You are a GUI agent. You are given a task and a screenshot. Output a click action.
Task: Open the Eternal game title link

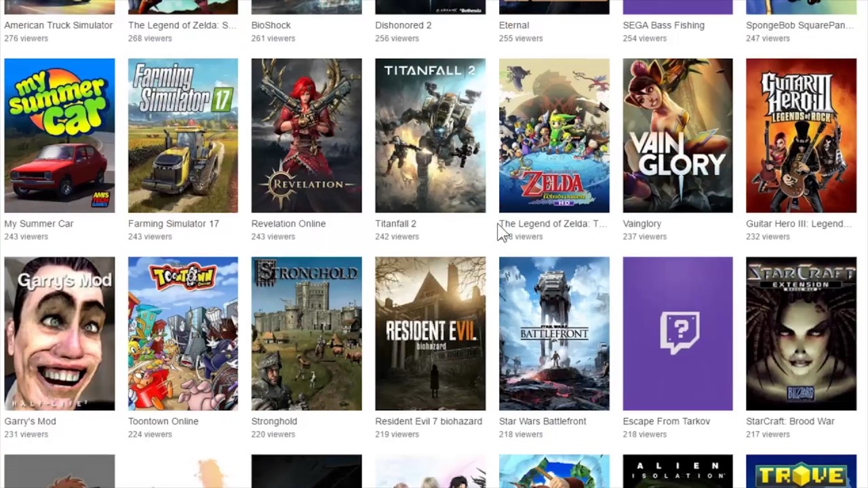point(514,25)
